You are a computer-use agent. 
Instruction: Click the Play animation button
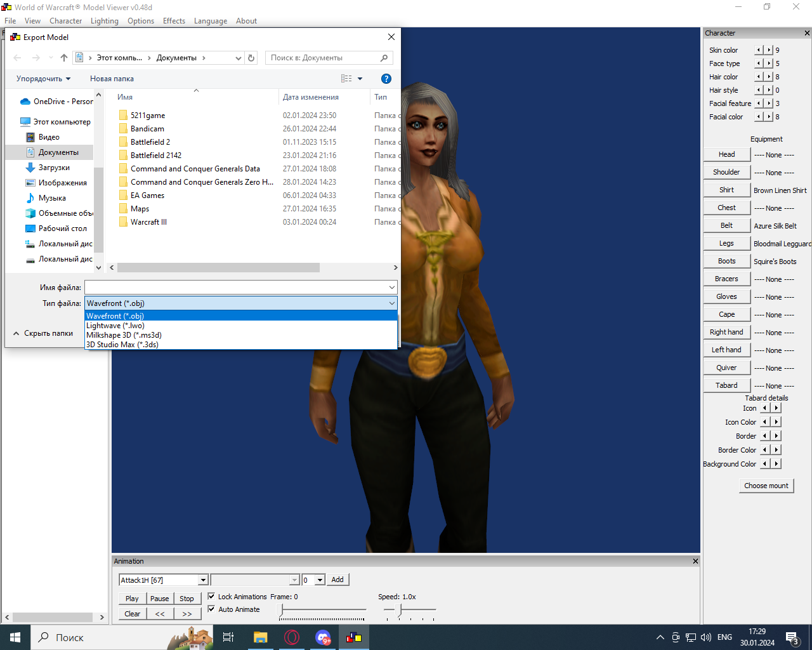(132, 599)
